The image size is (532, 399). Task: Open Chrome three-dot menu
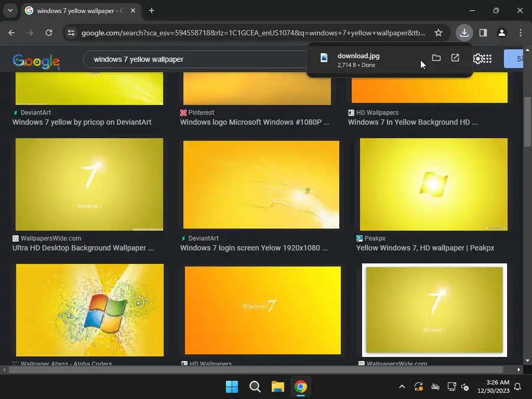[521, 33]
